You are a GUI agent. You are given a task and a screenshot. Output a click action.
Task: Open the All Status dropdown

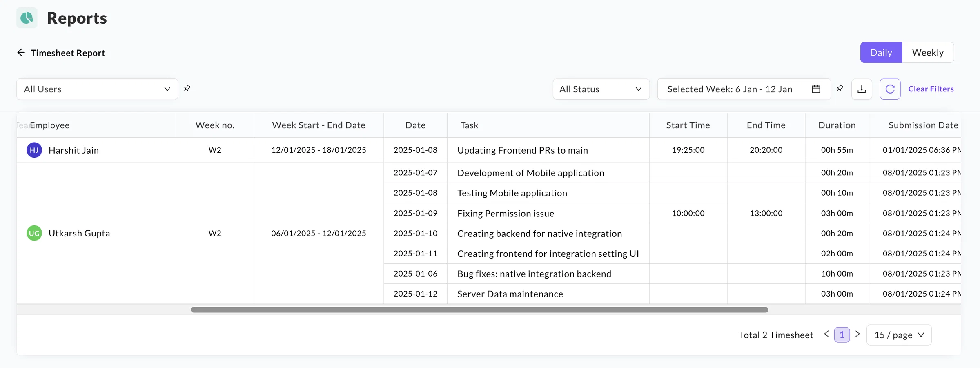click(601, 89)
